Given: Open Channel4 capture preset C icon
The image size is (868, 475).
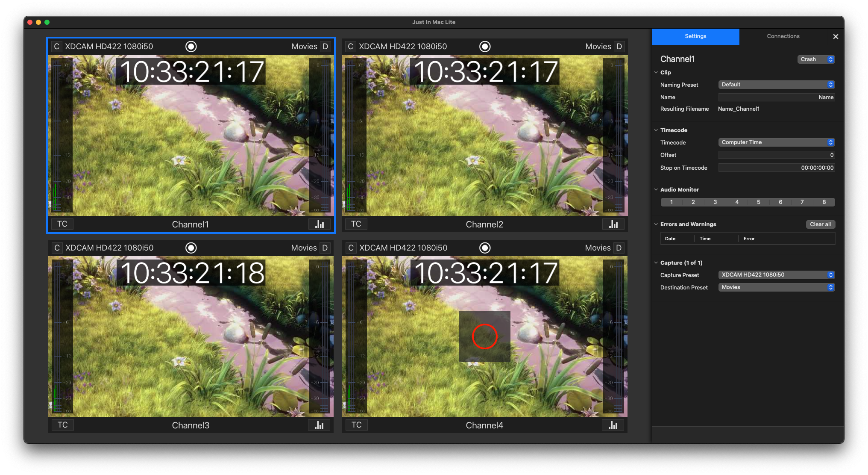Looking at the screenshot, I should pos(351,248).
